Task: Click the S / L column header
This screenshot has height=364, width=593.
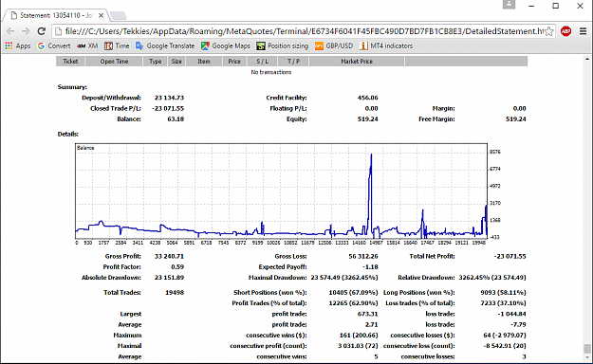Action: pyautogui.click(x=262, y=62)
